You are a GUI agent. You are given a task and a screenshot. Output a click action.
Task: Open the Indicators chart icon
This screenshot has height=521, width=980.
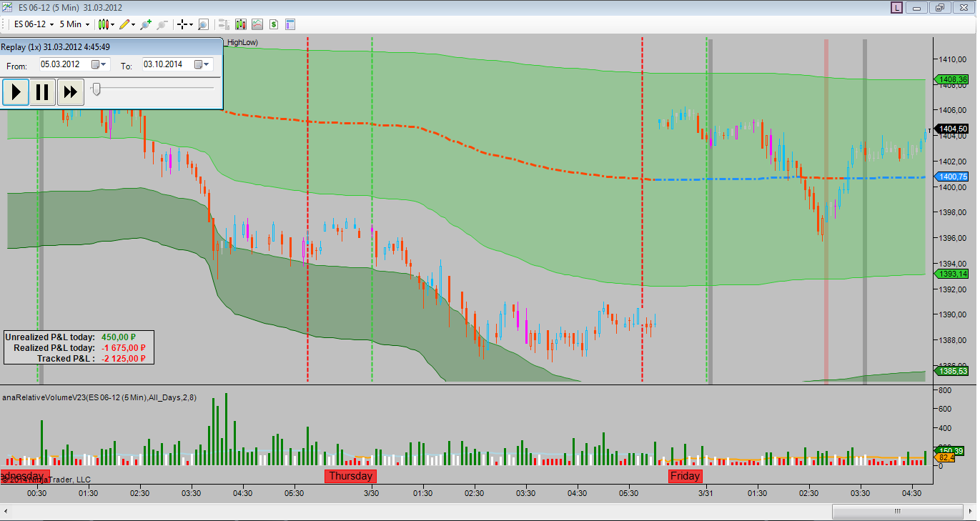pos(257,24)
